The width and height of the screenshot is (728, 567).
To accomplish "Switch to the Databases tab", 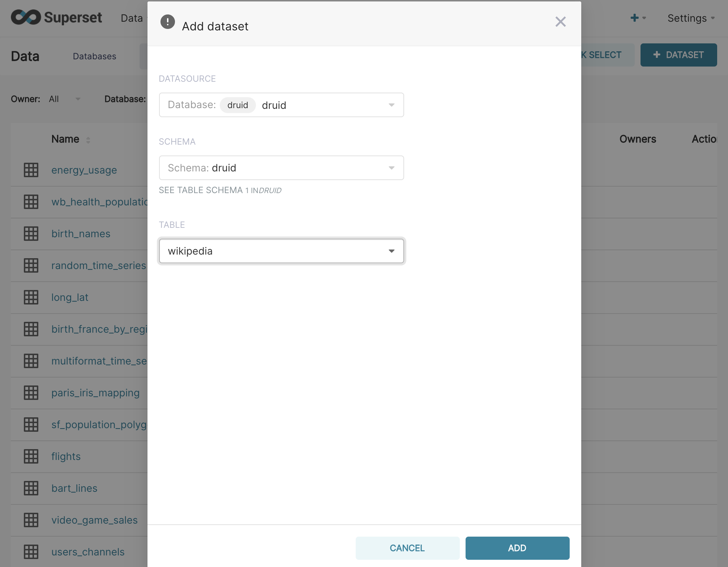I will (x=94, y=56).
